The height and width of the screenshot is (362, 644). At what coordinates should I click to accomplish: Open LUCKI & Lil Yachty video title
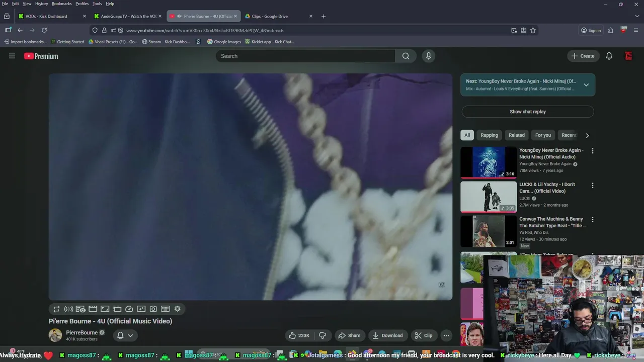547,188
